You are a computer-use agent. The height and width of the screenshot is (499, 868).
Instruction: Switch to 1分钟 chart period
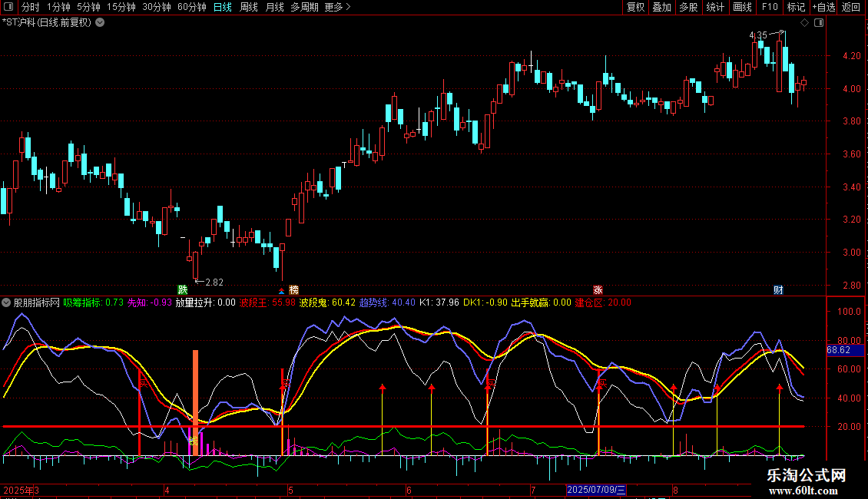coord(58,7)
